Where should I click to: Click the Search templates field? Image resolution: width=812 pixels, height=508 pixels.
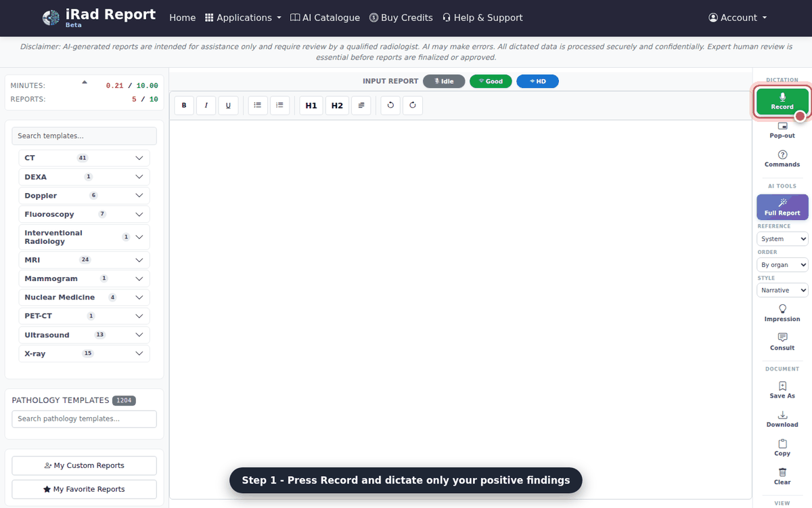coord(84,136)
